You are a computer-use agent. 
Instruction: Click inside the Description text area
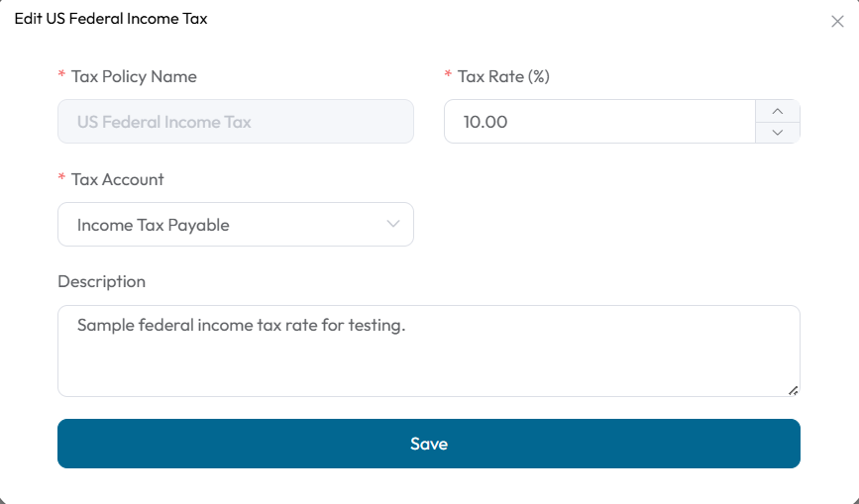click(428, 351)
